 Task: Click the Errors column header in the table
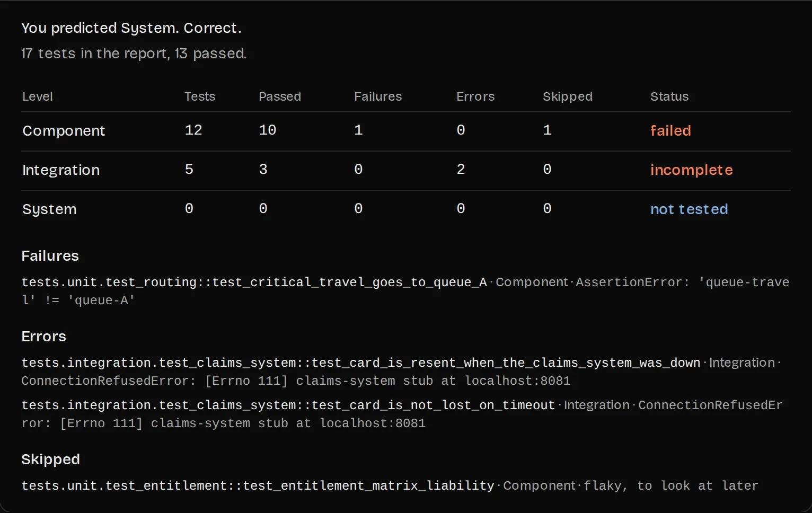click(475, 96)
